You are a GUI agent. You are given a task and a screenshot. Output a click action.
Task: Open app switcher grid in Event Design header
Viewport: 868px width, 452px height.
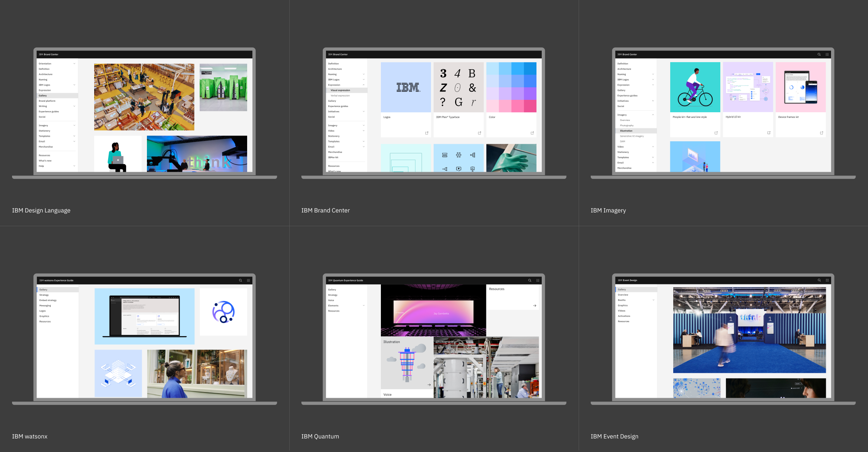coord(827,280)
